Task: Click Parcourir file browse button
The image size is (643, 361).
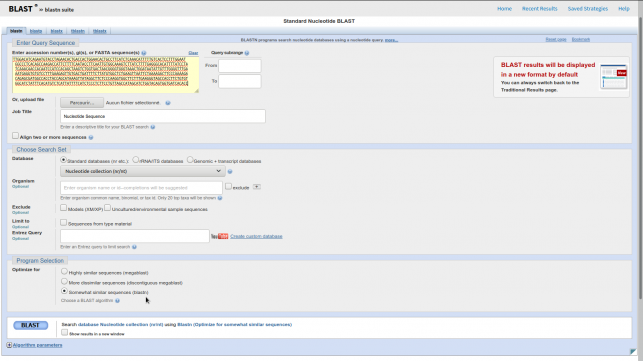Action: 82,103
